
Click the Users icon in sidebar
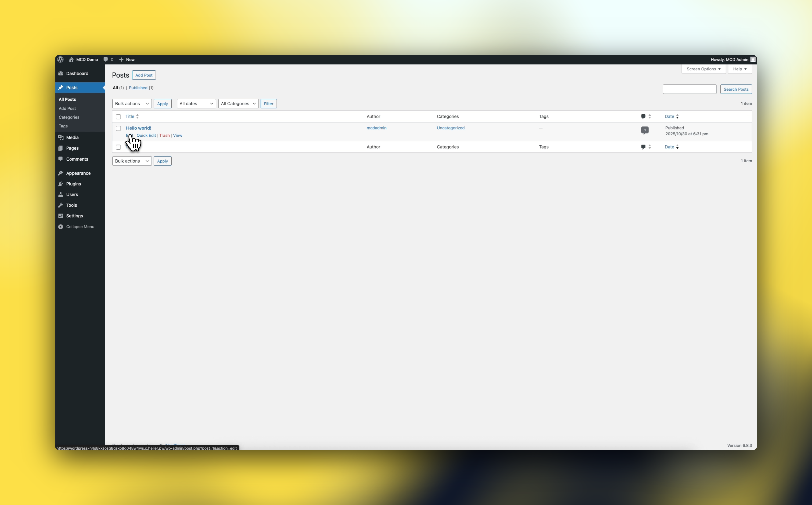click(x=61, y=194)
